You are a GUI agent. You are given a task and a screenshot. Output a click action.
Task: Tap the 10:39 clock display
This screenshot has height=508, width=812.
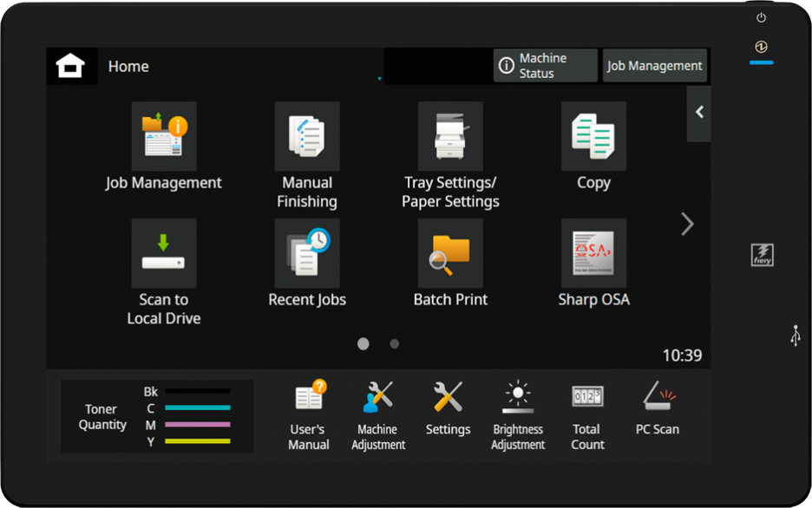point(682,355)
